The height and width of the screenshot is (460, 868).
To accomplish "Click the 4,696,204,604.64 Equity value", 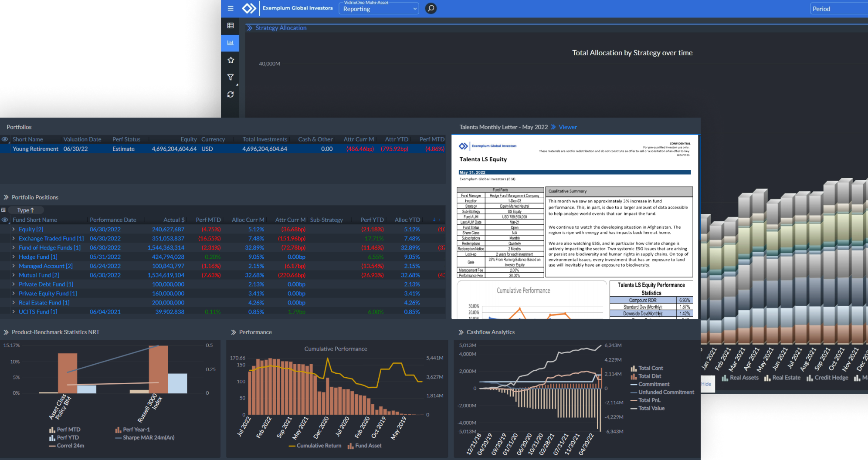I will pyautogui.click(x=174, y=149).
